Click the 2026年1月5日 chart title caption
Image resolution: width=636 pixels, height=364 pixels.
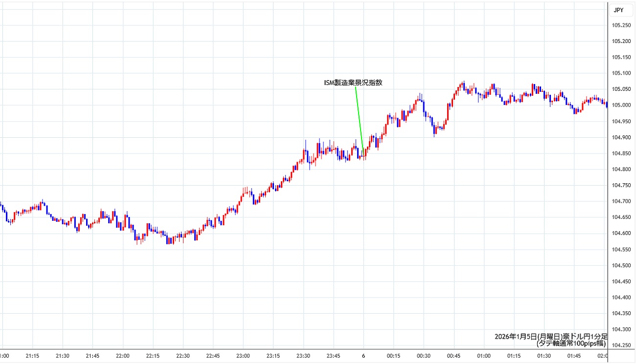click(x=550, y=336)
